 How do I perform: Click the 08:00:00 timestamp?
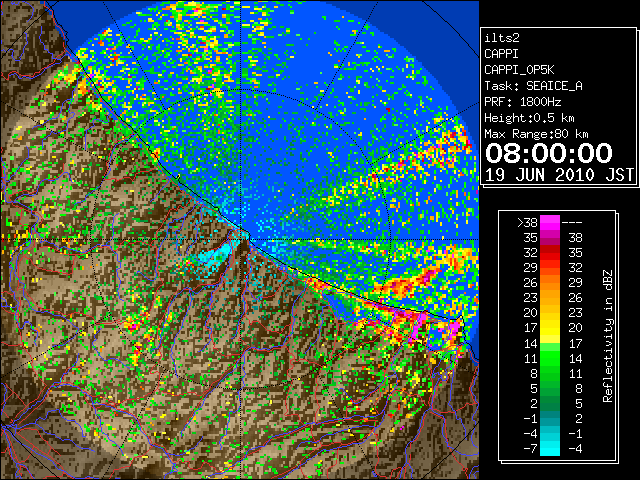pos(549,153)
